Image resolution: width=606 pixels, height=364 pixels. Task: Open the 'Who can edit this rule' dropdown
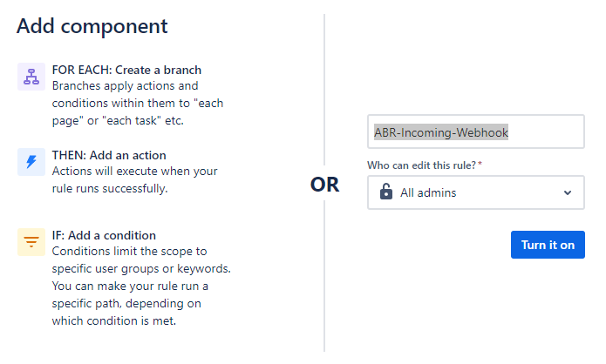[x=476, y=192]
